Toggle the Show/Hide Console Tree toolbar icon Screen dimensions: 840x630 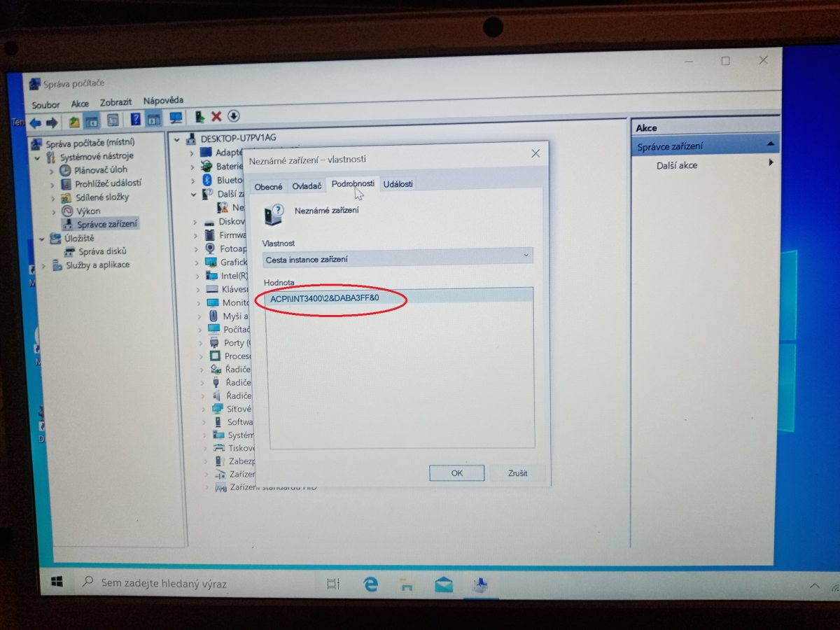(x=92, y=120)
